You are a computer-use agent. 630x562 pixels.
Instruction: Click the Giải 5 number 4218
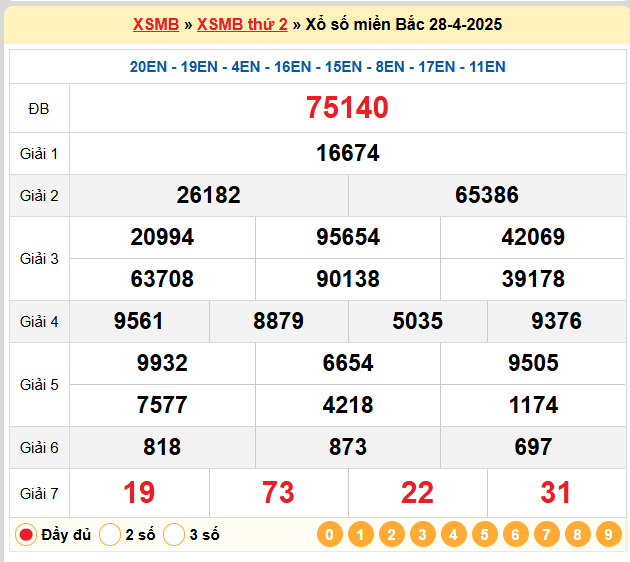tap(348, 405)
